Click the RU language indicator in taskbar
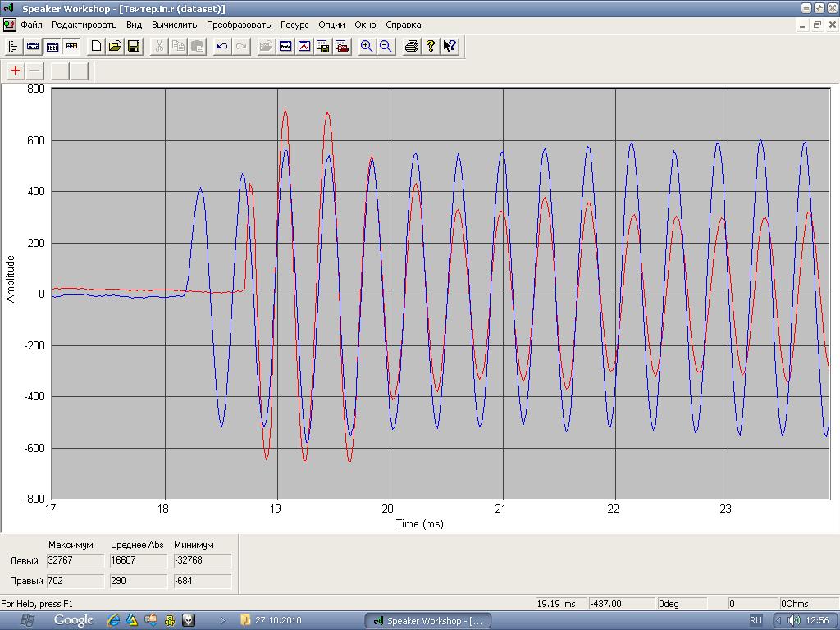The image size is (840, 630). tap(756, 620)
